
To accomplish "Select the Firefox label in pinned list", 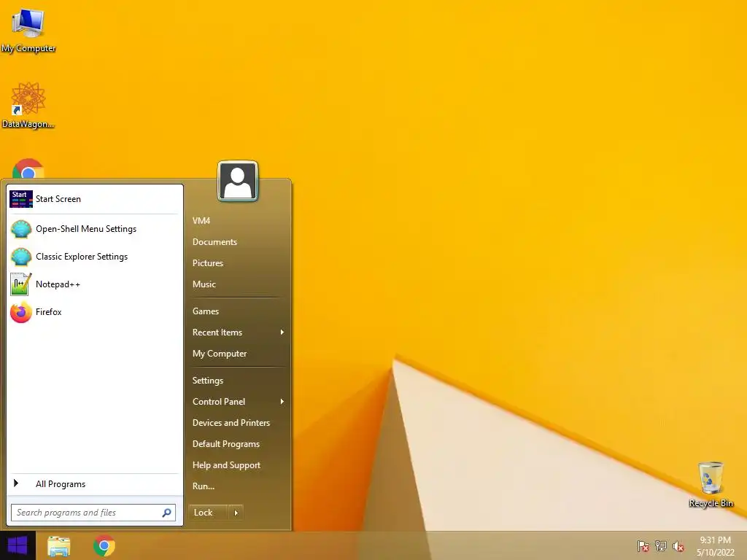I will (49, 312).
